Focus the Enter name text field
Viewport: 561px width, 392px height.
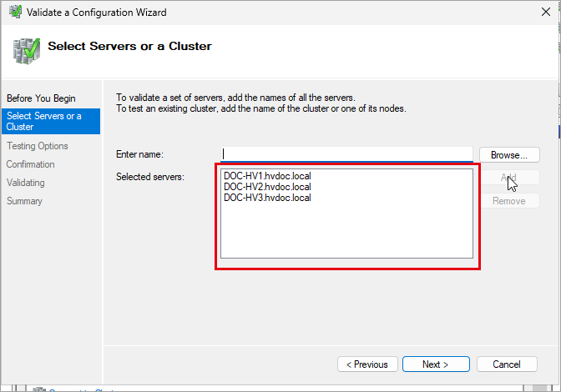pos(346,154)
